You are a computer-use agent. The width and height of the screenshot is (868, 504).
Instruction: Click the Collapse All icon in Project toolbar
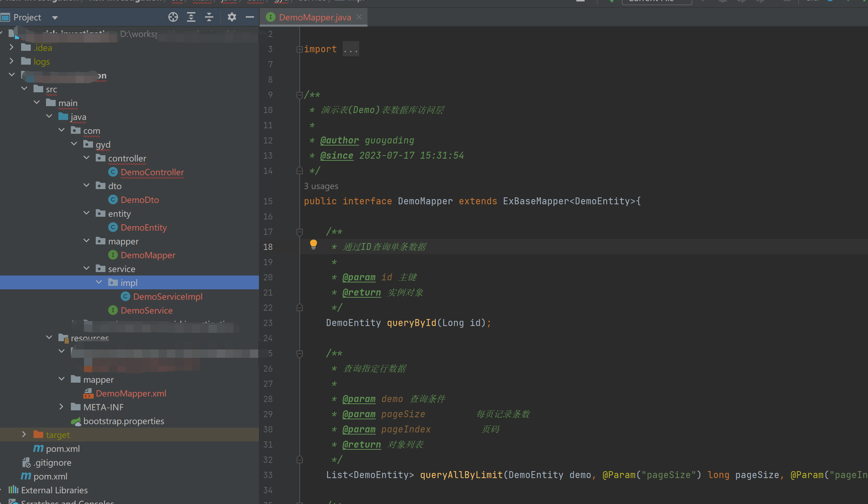point(209,17)
